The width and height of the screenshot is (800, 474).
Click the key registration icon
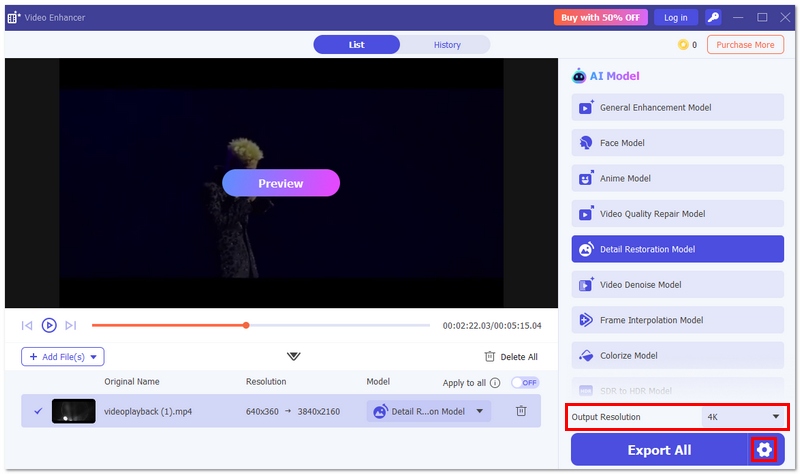click(x=713, y=17)
